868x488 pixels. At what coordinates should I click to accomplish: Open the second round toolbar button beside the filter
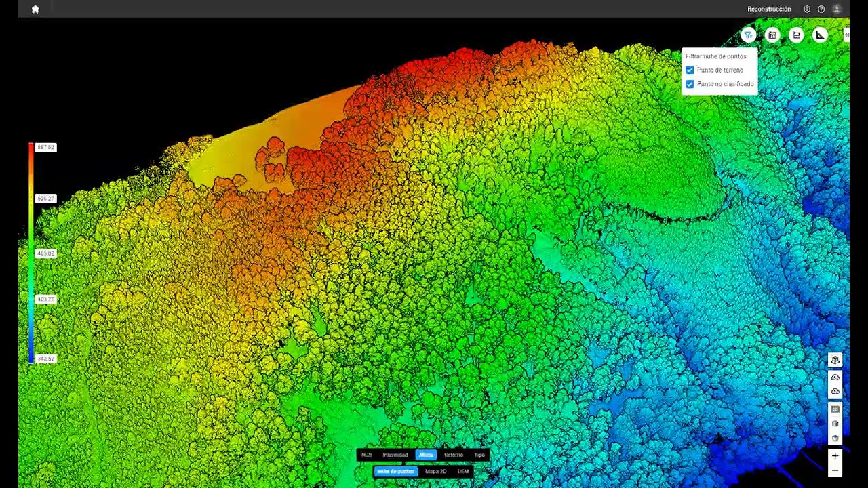pyautogui.click(x=772, y=35)
